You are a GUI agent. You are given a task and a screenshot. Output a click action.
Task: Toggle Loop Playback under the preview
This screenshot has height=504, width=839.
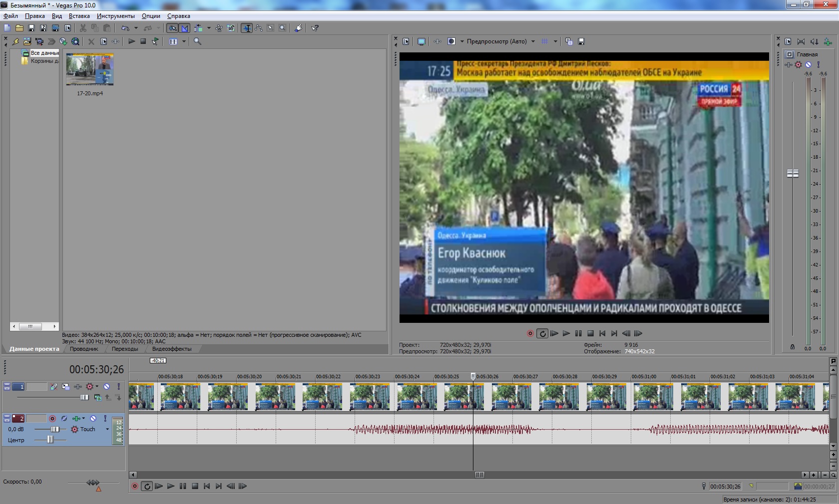click(x=542, y=333)
